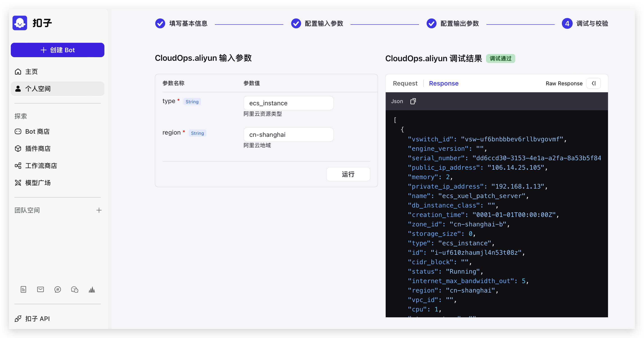Open the WeChat icon in the sidebar footer

[x=74, y=289]
